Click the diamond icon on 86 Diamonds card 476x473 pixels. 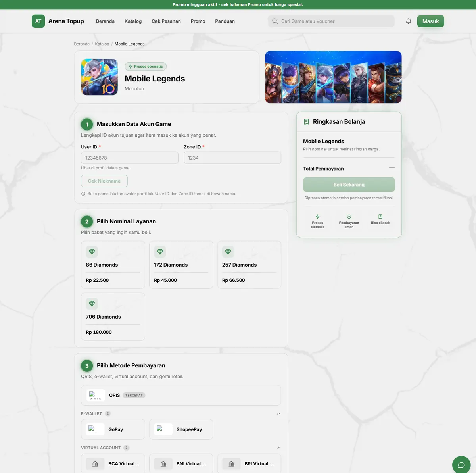click(x=92, y=252)
